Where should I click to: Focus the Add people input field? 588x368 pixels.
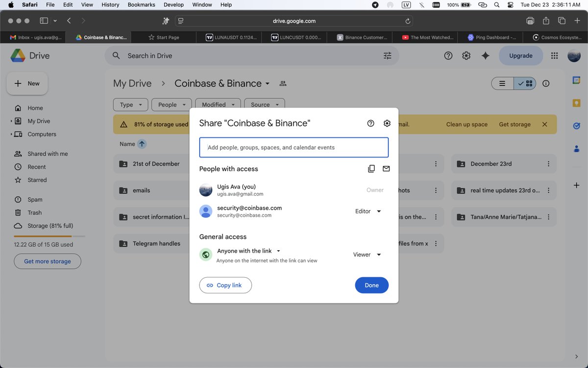(x=294, y=147)
